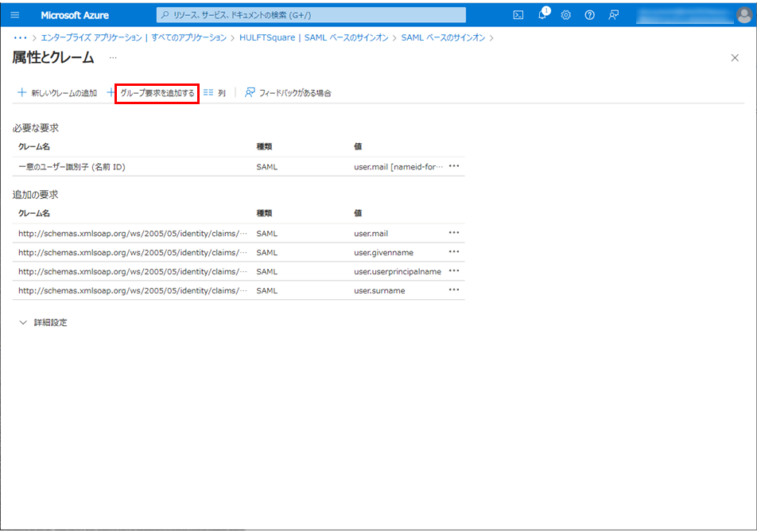
Task: Close the 属性とクレーム pane
Action: coord(735,58)
